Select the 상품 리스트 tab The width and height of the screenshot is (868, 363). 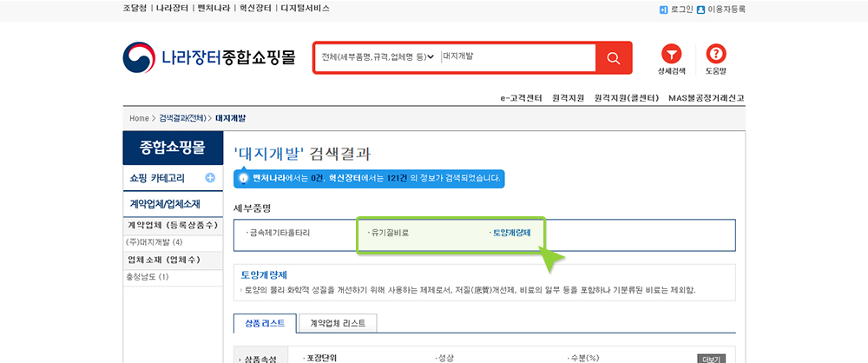tap(265, 322)
